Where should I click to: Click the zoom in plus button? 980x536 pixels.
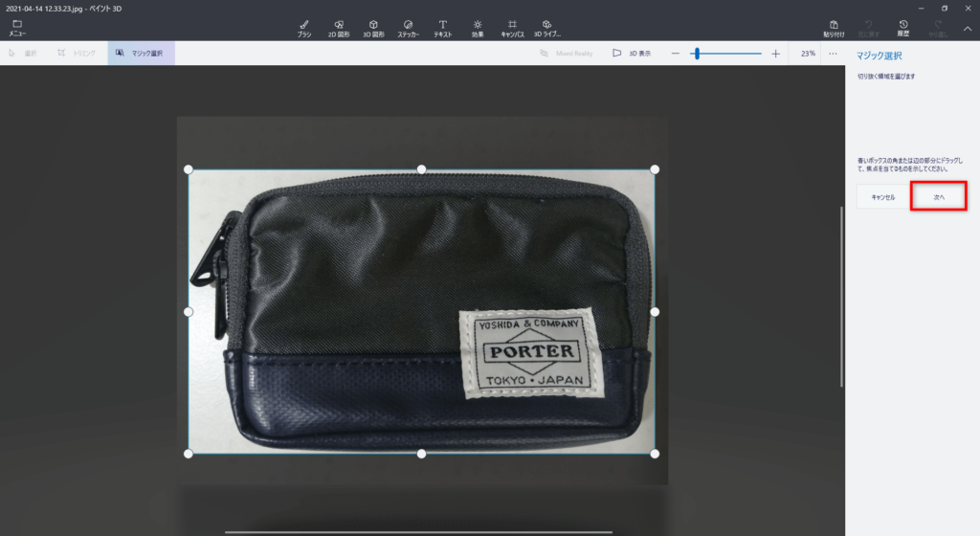click(x=775, y=54)
